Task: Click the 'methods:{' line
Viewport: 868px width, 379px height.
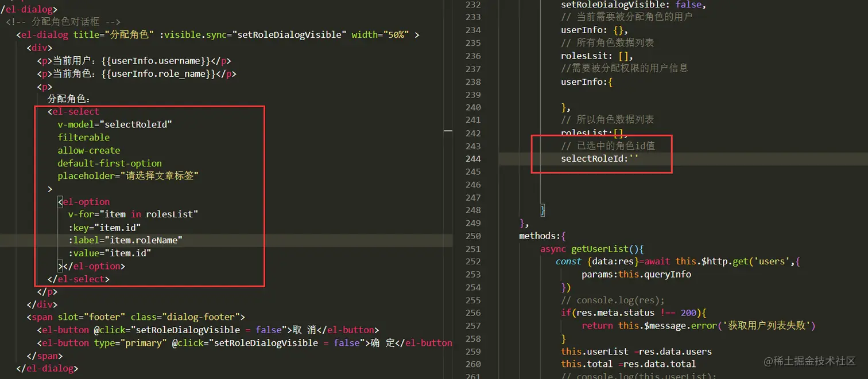Action: 542,236
